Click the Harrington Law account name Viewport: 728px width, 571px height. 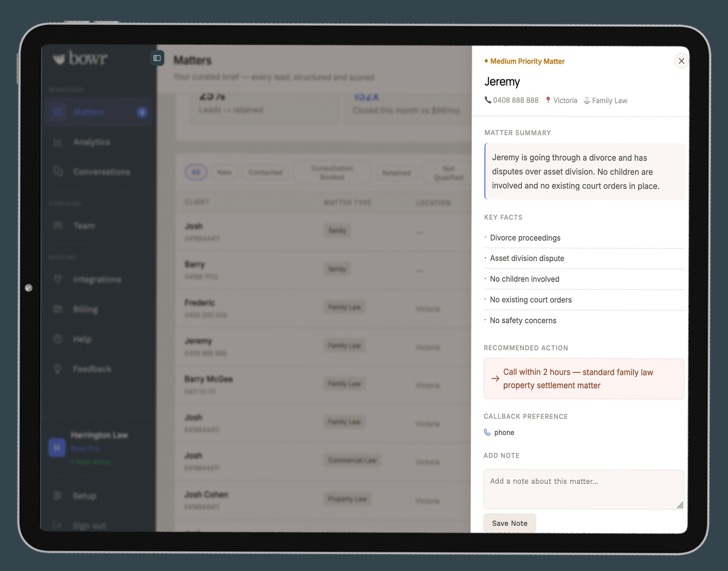click(x=99, y=435)
